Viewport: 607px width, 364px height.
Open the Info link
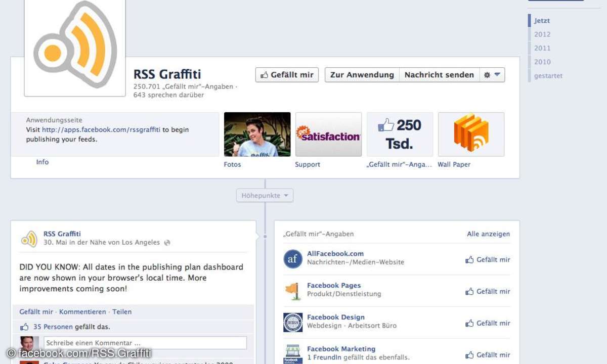click(42, 162)
